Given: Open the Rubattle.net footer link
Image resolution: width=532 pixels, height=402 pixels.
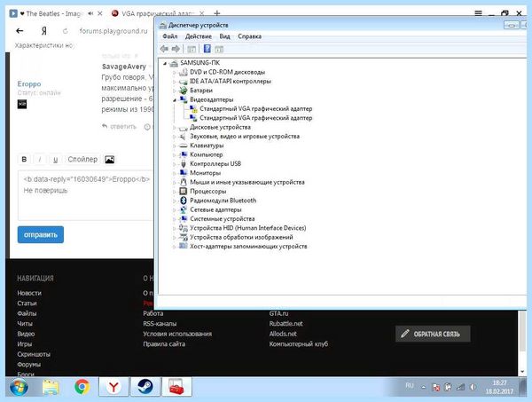Looking at the screenshot, I should click(286, 323).
